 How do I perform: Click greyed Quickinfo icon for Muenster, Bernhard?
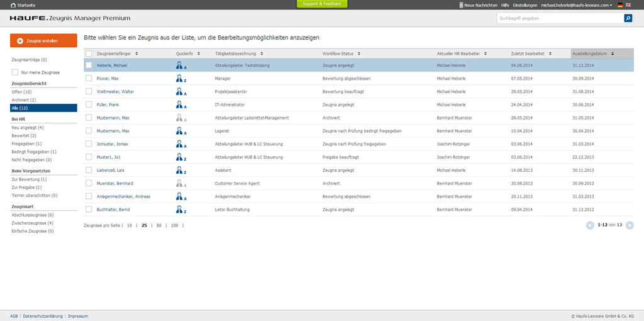coord(181,183)
